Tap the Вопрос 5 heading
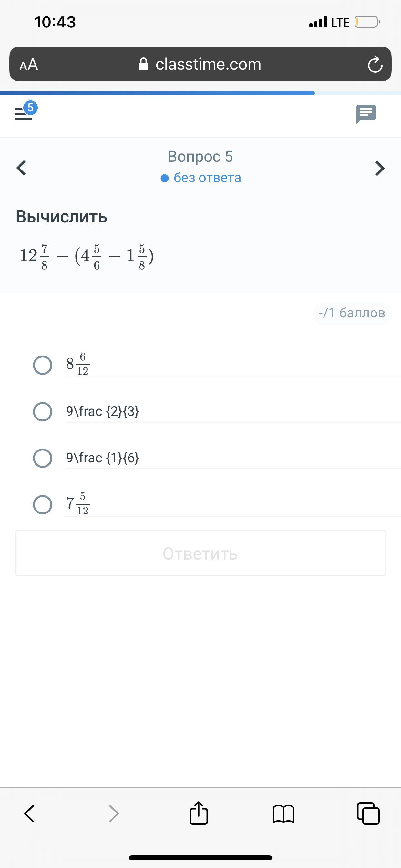The image size is (401, 868). (x=200, y=156)
